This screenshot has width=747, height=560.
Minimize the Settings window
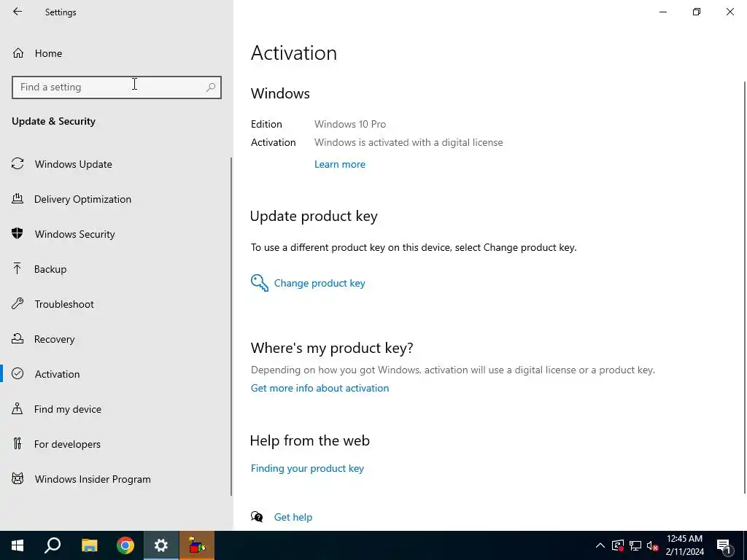pyautogui.click(x=663, y=12)
